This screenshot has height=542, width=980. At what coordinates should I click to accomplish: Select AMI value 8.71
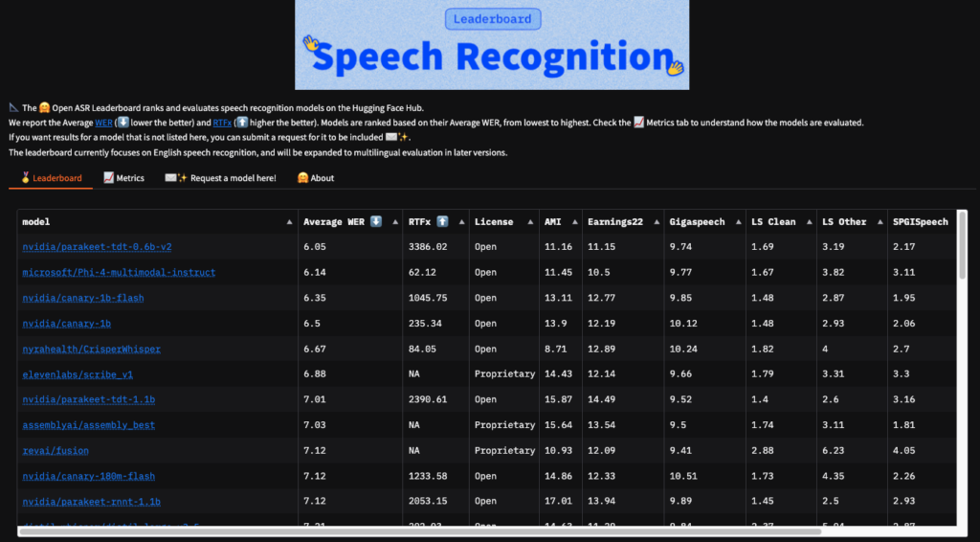(556, 349)
